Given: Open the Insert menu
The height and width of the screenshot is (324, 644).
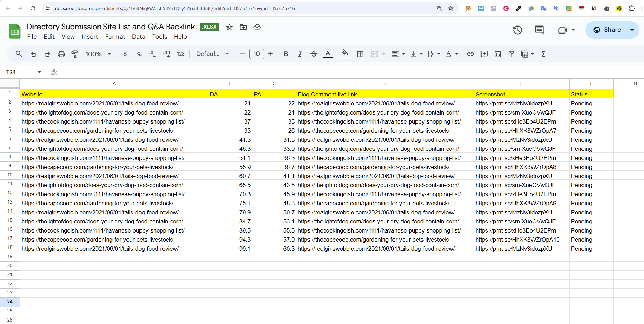Looking at the screenshot, I should 90,37.
